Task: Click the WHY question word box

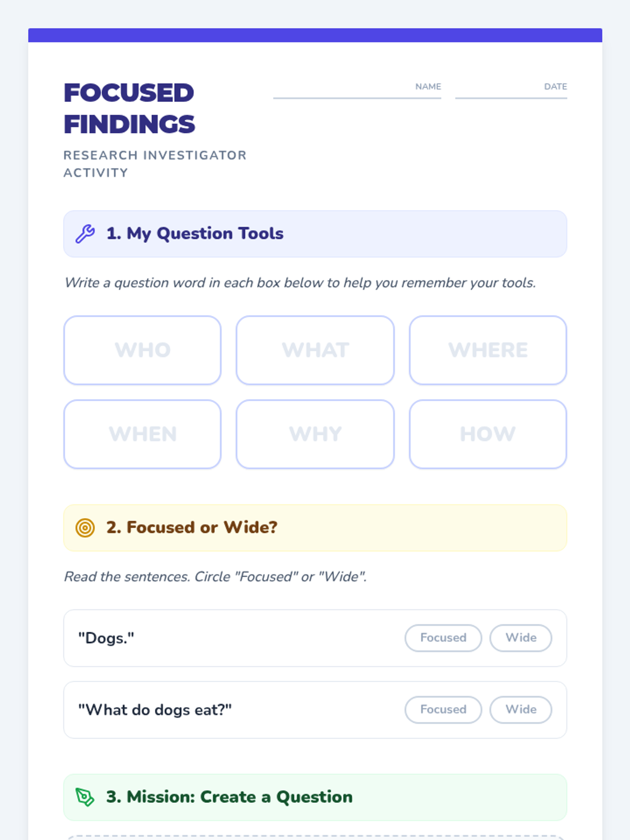Action: [x=315, y=434]
